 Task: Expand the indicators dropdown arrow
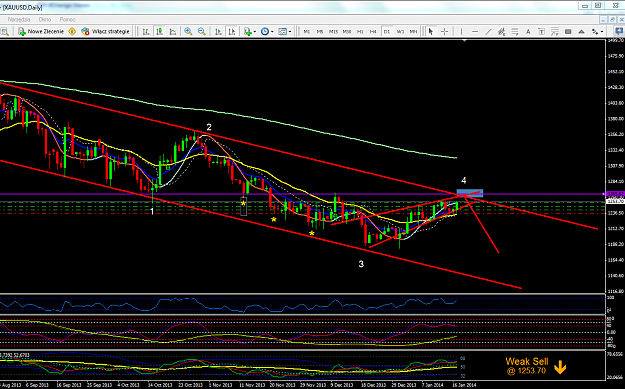tap(255, 31)
